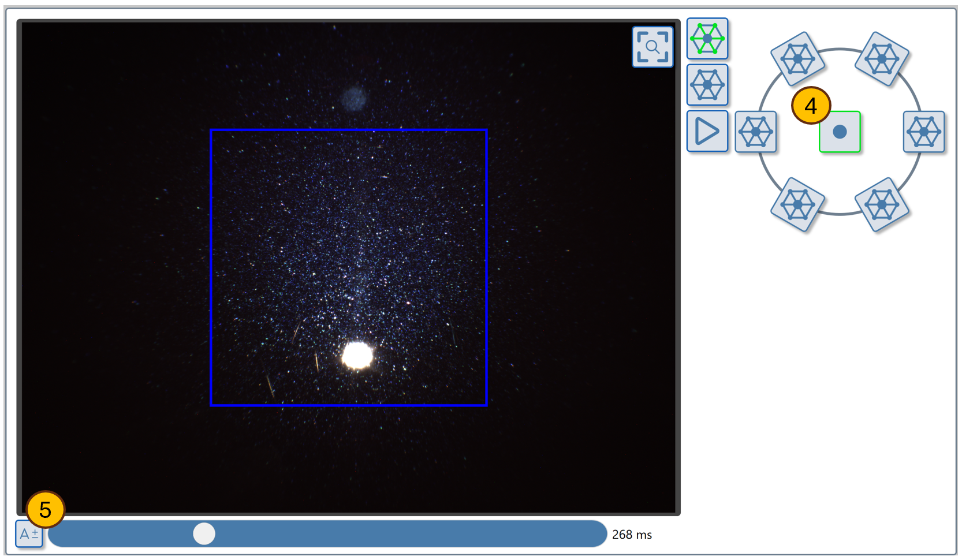Screen dimensions: 962x560
Task: Toggle the upper-right light segment on the ring
Action: tap(882, 59)
